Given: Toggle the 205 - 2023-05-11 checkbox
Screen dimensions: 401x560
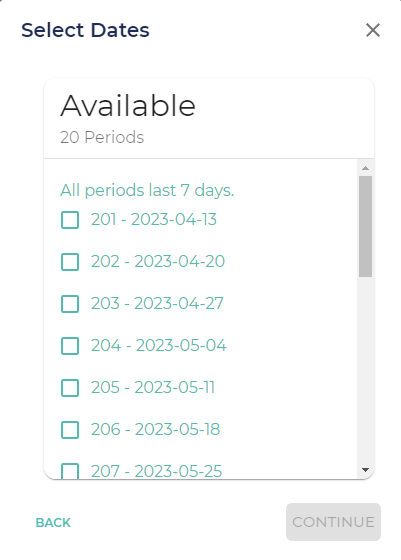Looking at the screenshot, I should point(70,388).
